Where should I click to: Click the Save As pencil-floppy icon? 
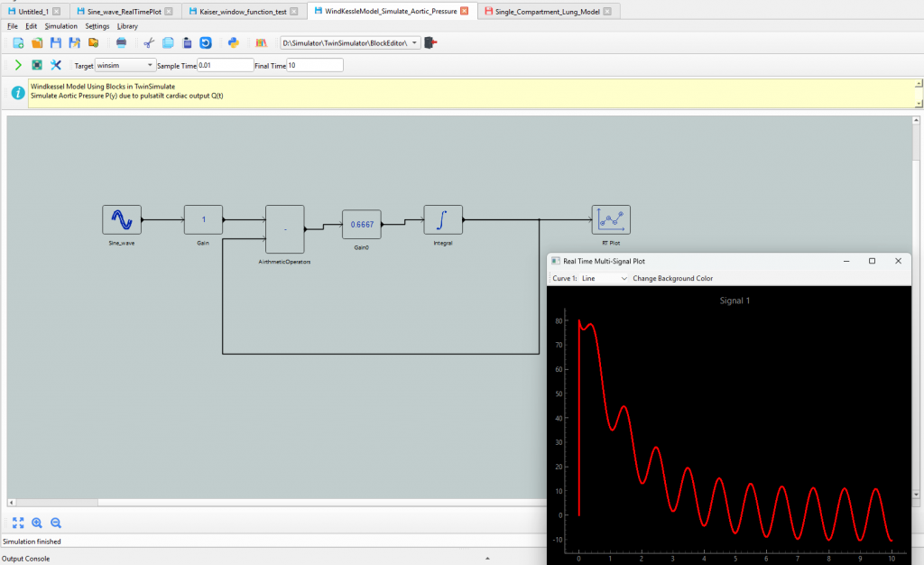tap(74, 43)
